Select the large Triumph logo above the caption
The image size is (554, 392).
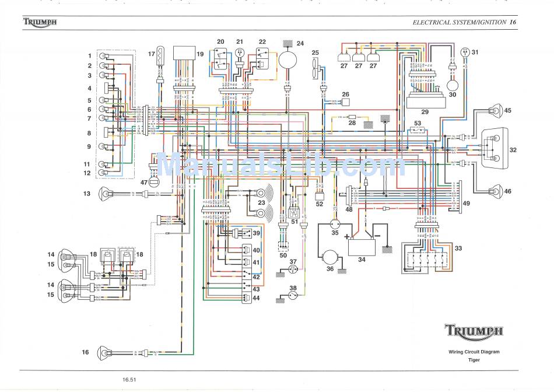pyautogui.click(x=474, y=332)
